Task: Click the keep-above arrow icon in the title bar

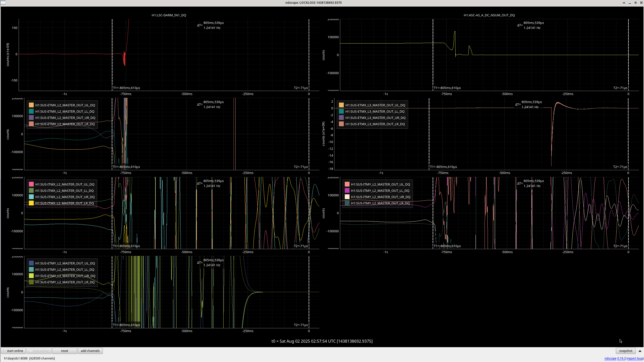Action: point(624,3)
